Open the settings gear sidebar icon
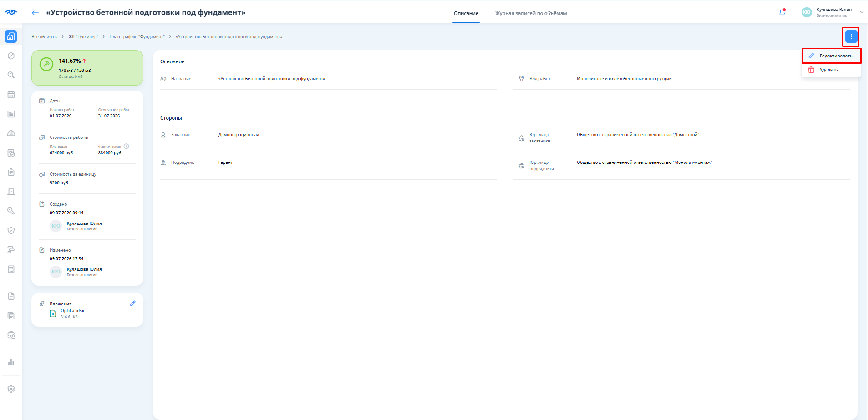 [11, 389]
